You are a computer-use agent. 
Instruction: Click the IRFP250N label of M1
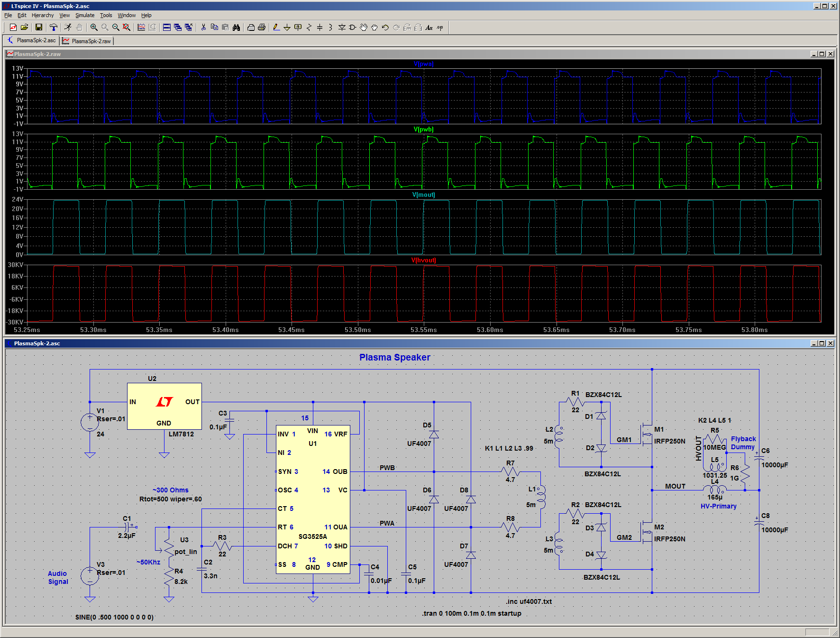pos(669,441)
